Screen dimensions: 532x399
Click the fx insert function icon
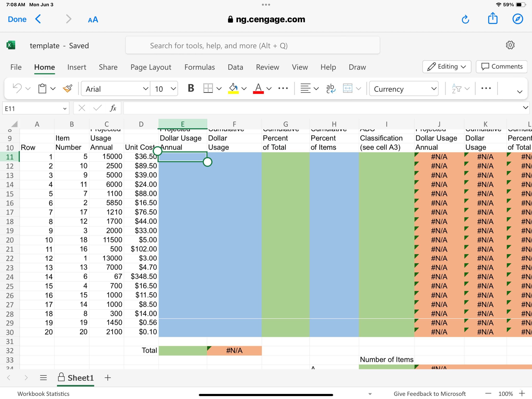113,108
